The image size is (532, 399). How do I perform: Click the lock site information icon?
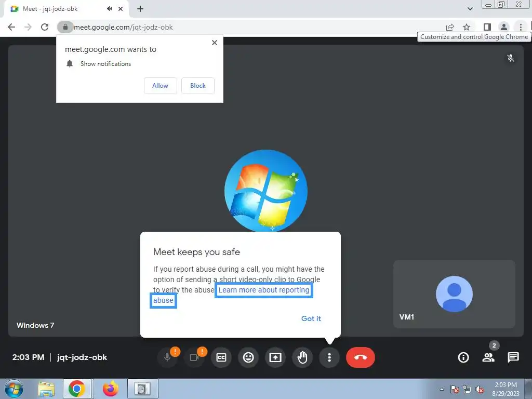[65, 27]
